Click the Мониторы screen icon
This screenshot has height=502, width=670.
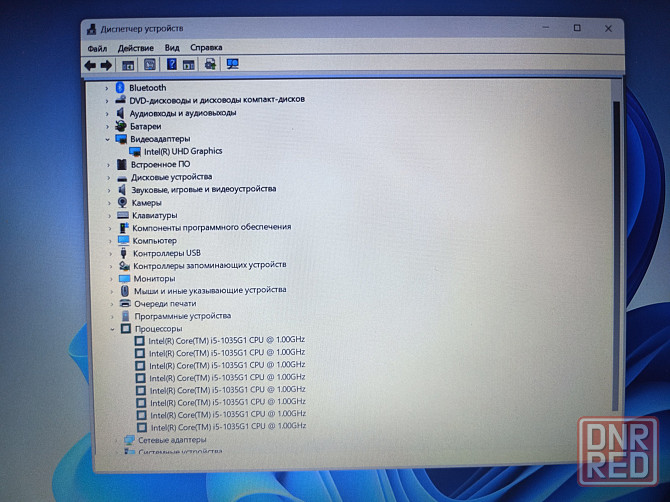tap(124, 279)
